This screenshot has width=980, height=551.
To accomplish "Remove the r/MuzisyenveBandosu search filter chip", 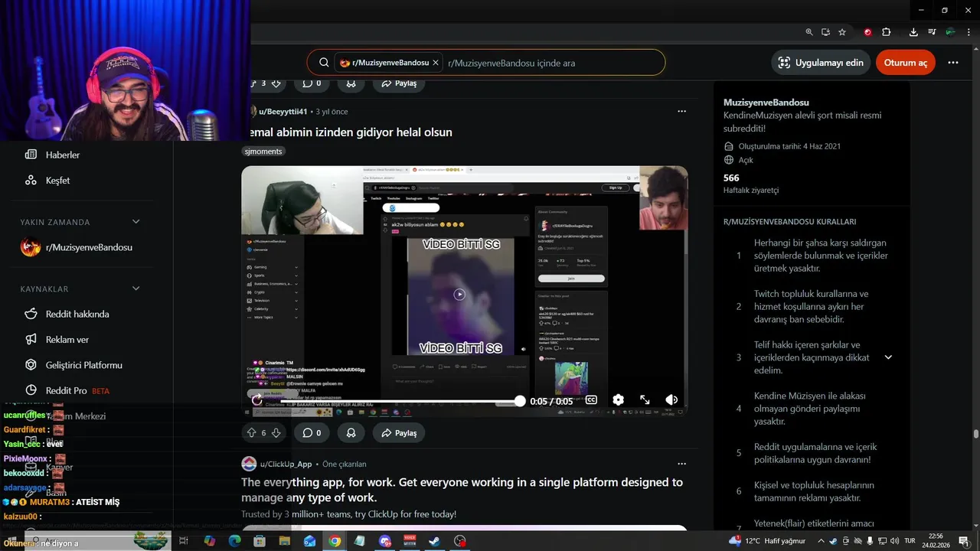I will click(x=436, y=63).
